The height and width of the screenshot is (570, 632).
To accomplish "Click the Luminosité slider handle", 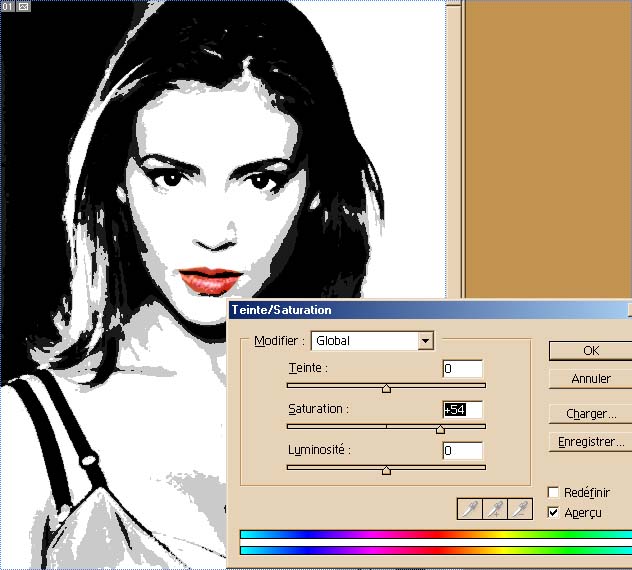I will [386, 470].
